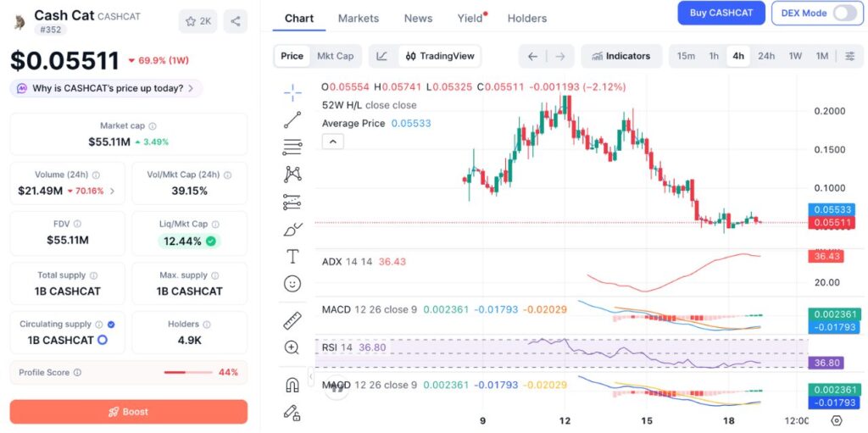Share the Cash Cat page
The width and height of the screenshot is (868, 433).
pyautogui.click(x=236, y=21)
